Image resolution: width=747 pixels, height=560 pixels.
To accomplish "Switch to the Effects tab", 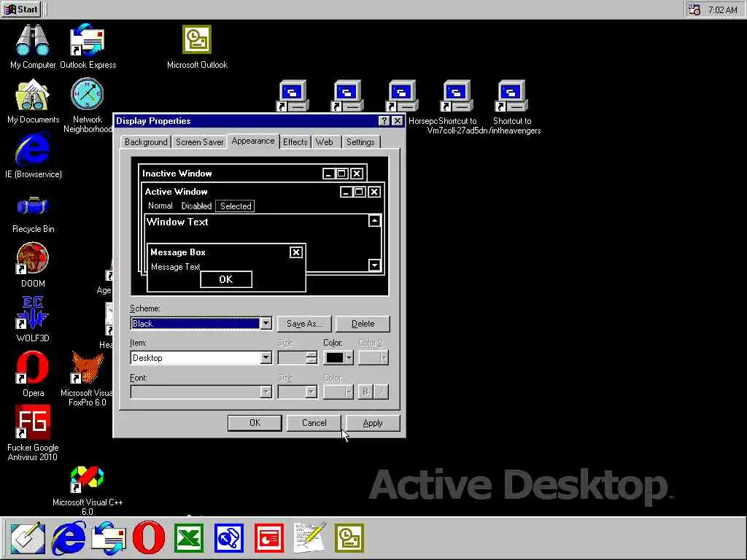I will (x=295, y=142).
